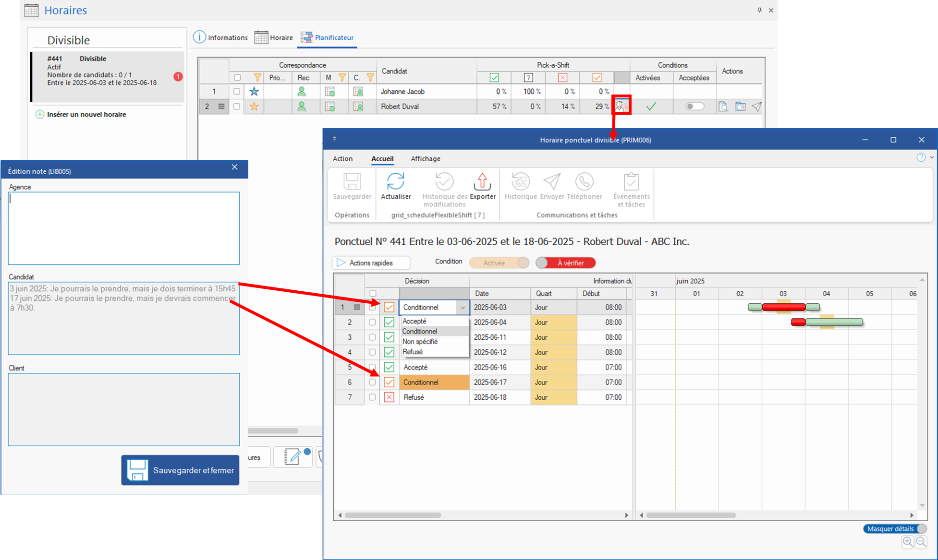This screenshot has height=560, width=938.
Task: Click Sauvegarder et fermer button
Action: 180,470
